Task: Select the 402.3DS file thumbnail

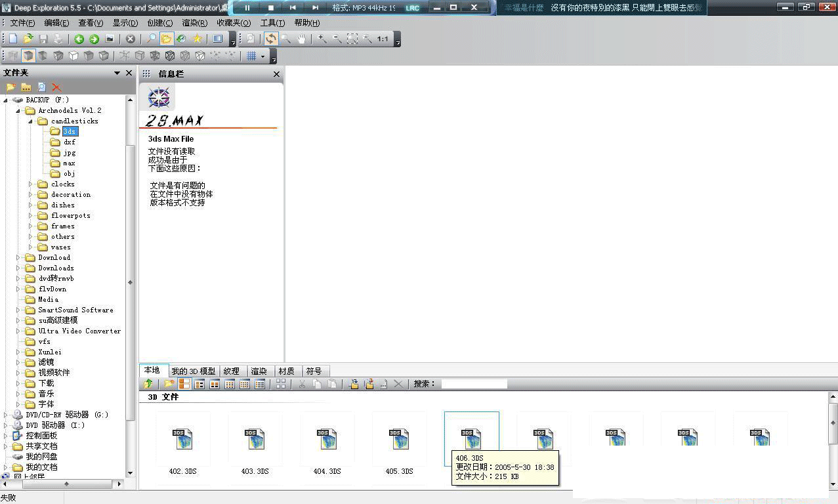Action: tap(183, 439)
